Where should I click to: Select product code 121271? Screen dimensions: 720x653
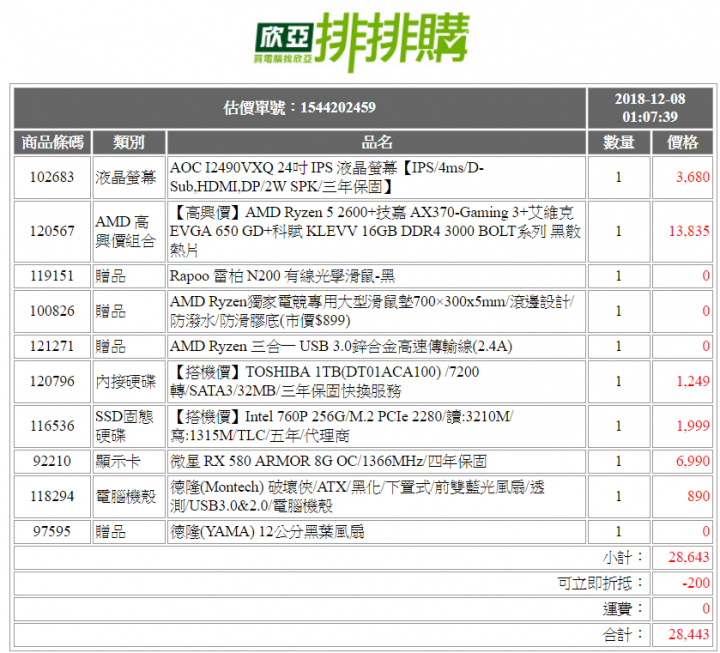click(52, 346)
